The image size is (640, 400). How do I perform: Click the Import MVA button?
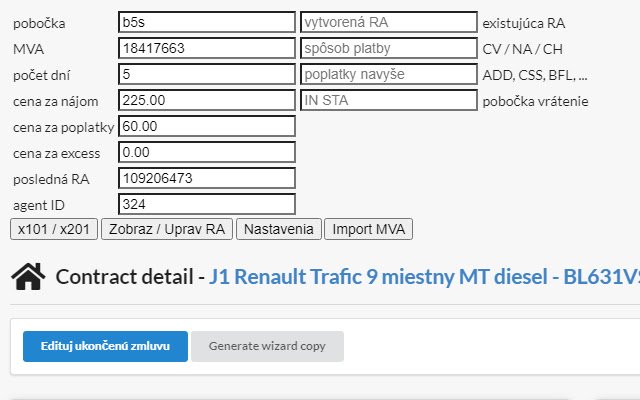coord(369,229)
